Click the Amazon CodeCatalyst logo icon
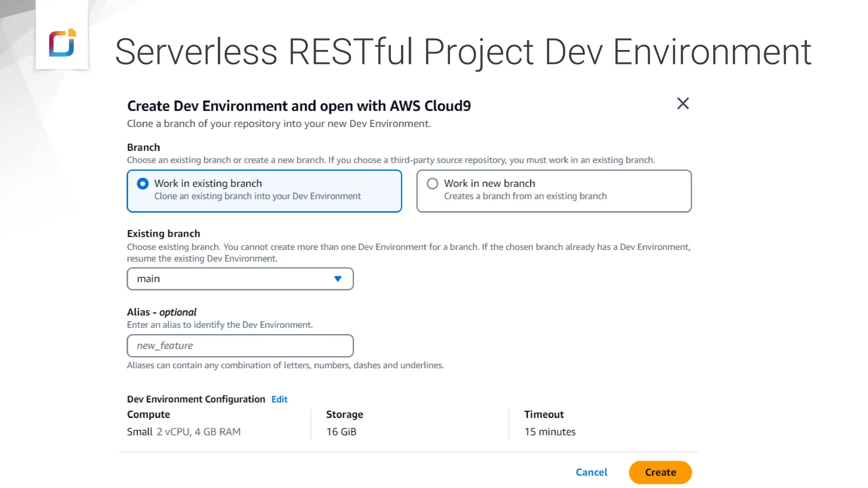 [62, 43]
